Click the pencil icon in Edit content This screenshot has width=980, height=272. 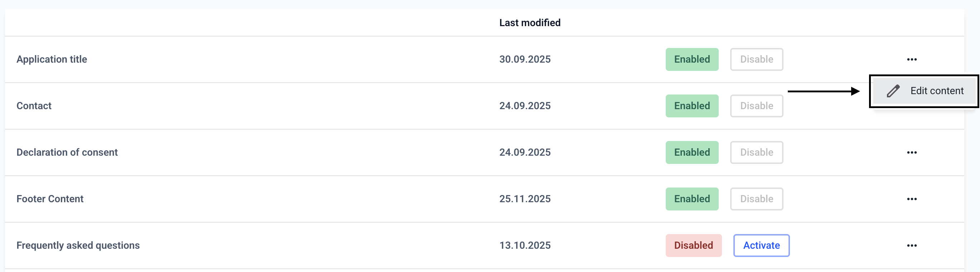point(893,91)
